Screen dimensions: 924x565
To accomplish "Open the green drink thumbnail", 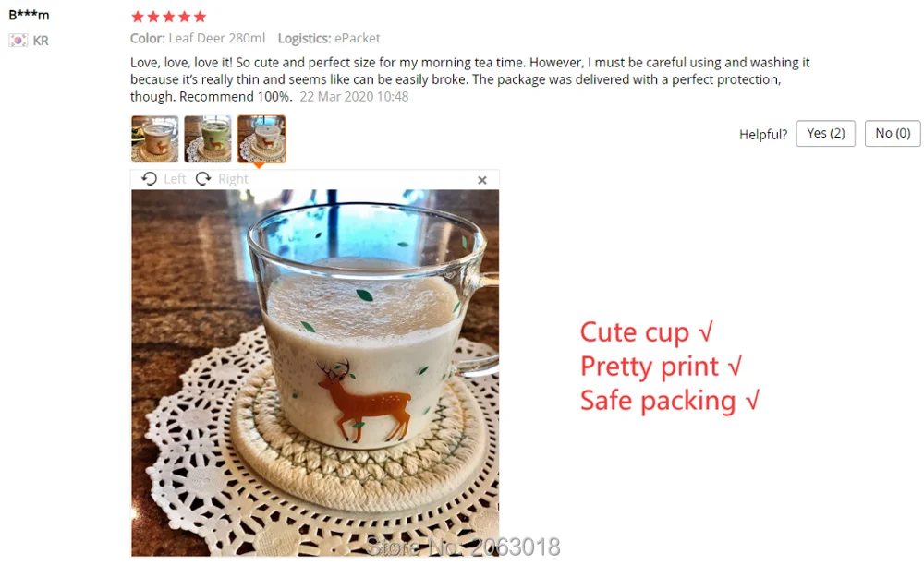I will [x=208, y=138].
